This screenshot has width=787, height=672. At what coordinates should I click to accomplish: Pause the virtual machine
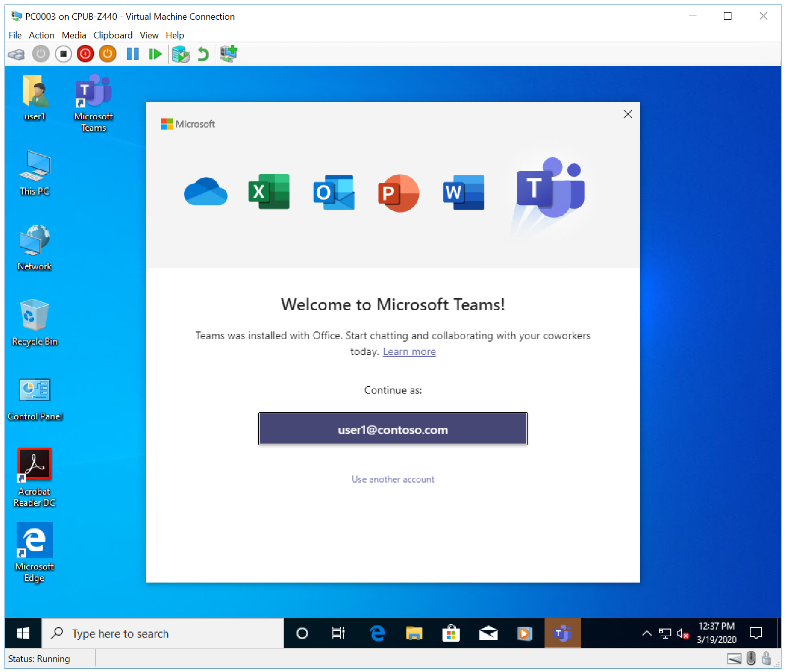(x=133, y=54)
